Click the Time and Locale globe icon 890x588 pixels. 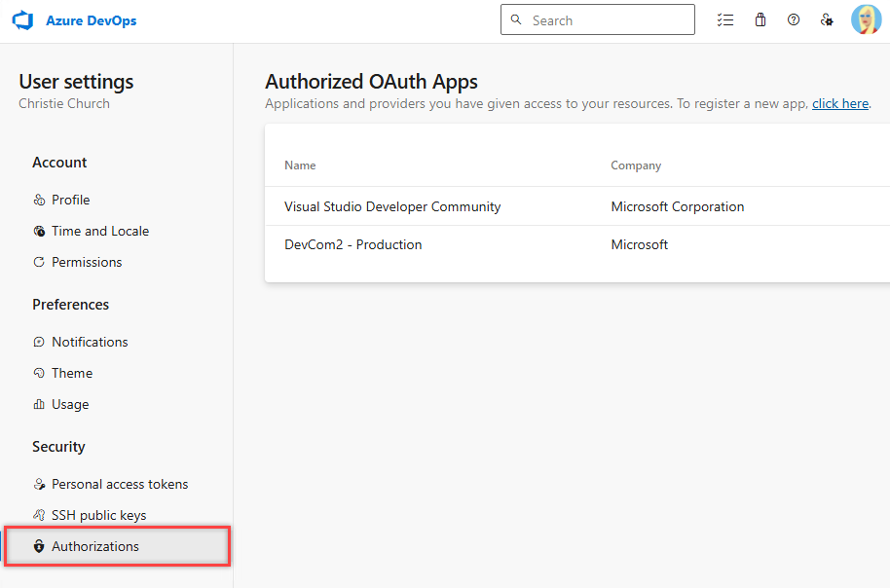coord(40,231)
